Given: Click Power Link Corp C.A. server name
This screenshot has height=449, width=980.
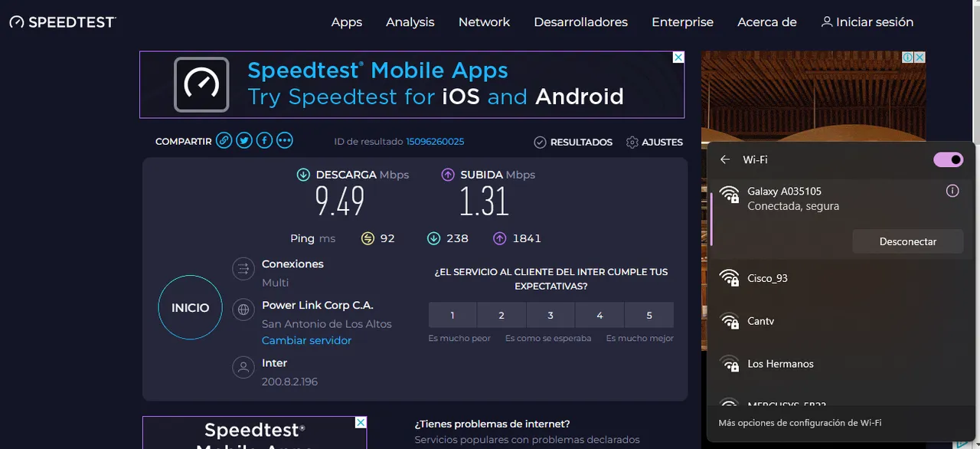Looking at the screenshot, I should 317,305.
